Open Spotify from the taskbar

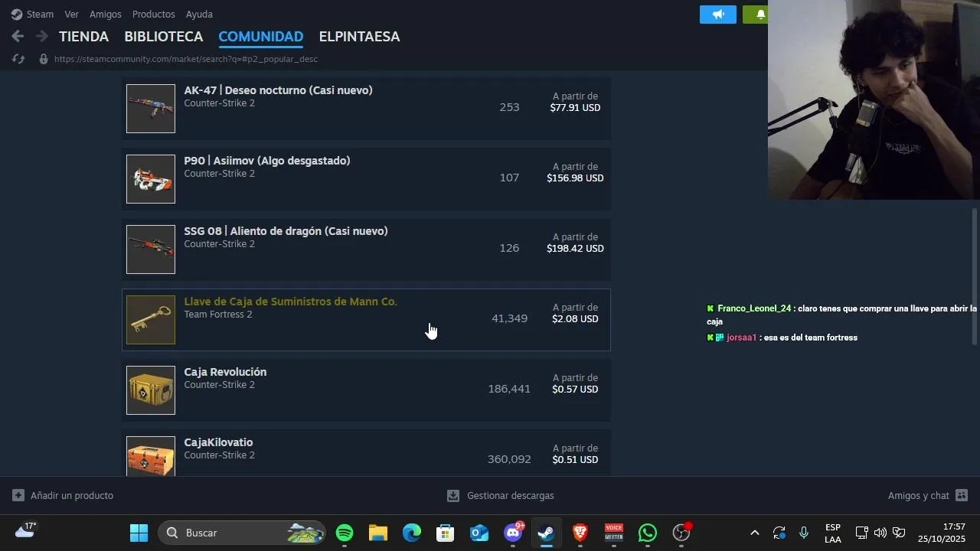click(x=345, y=533)
